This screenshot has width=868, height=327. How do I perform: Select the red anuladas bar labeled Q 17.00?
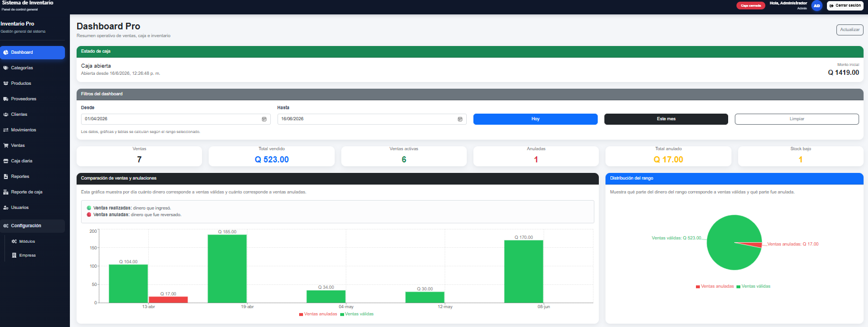click(x=168, y=299)
